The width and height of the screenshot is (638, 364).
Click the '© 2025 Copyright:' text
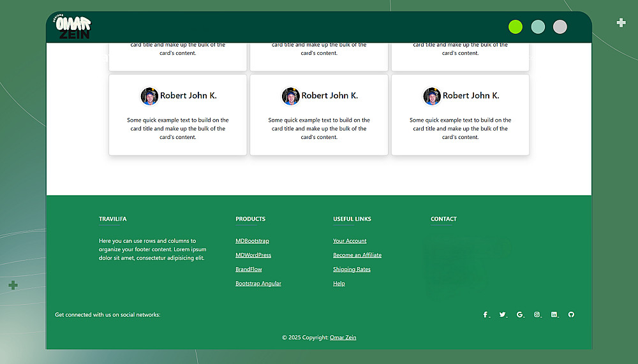point(305,338)
